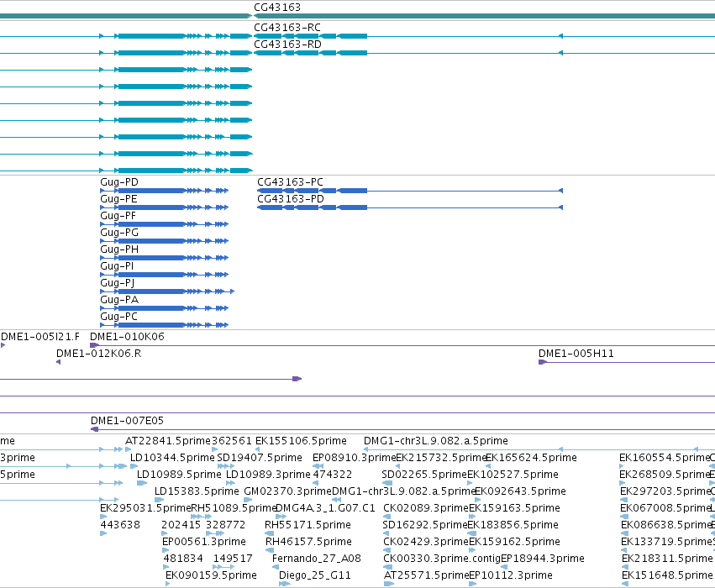Screen dimensions: 715x588
Task: Click EST RH51089.5prime
Action: 234,507
